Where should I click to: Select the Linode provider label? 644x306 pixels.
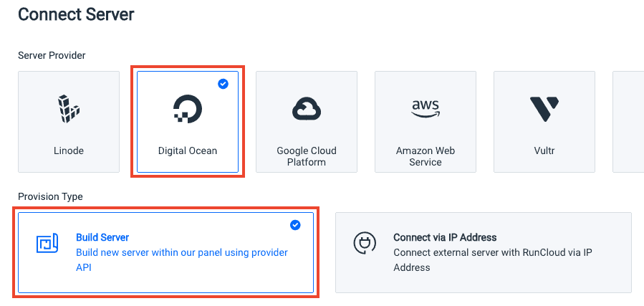[x=69, y=150]
